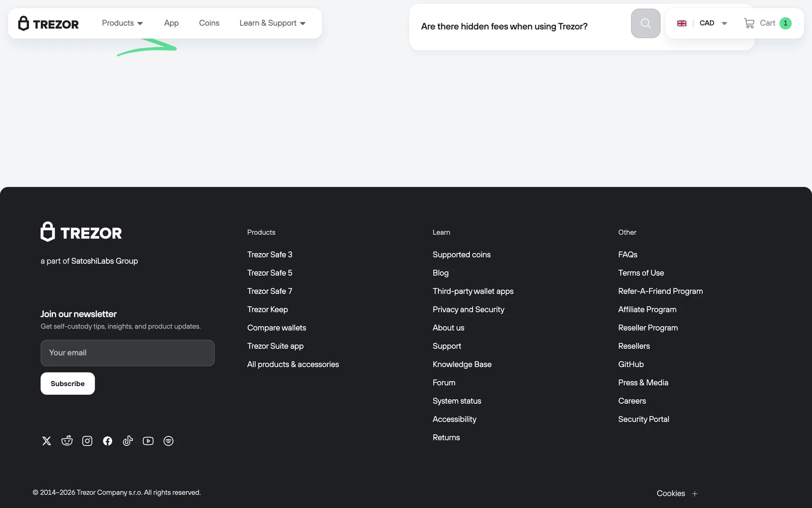Open the Trezor Safe 5 link

click(269, 273)
